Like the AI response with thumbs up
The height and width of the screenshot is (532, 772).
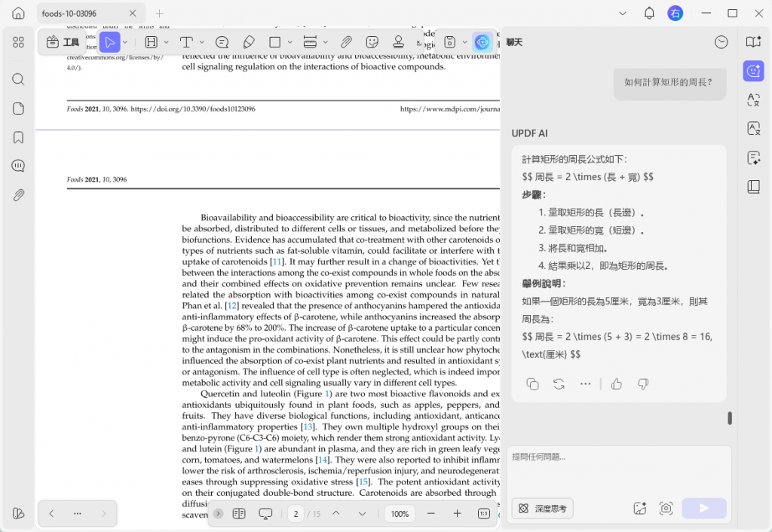[617, 384]
